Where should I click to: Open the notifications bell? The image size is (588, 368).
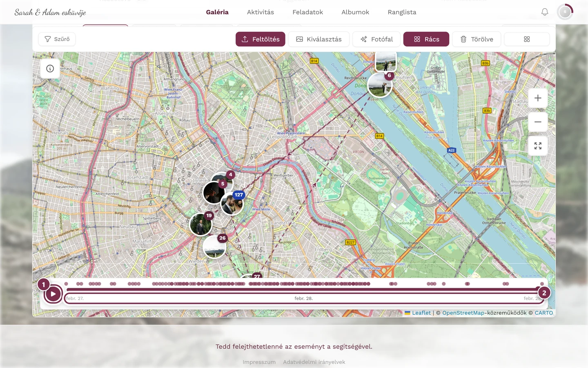[545, 12]
